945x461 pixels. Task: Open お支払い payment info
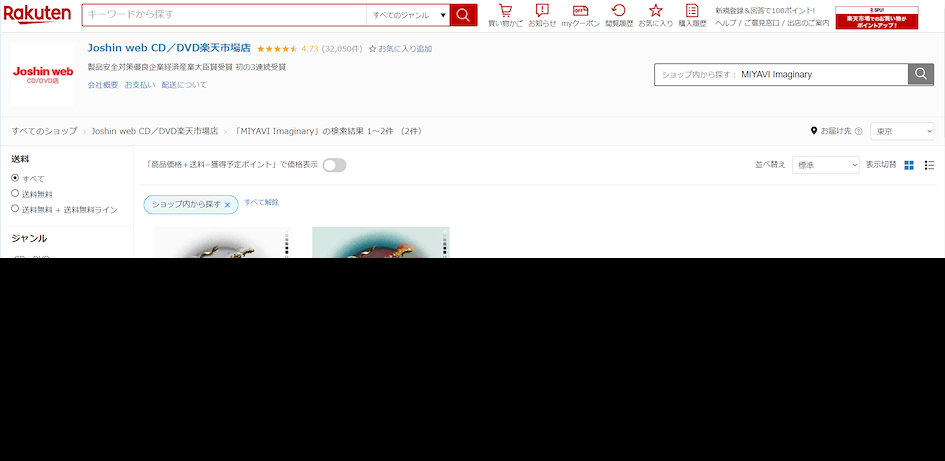[x=140, y=85]
